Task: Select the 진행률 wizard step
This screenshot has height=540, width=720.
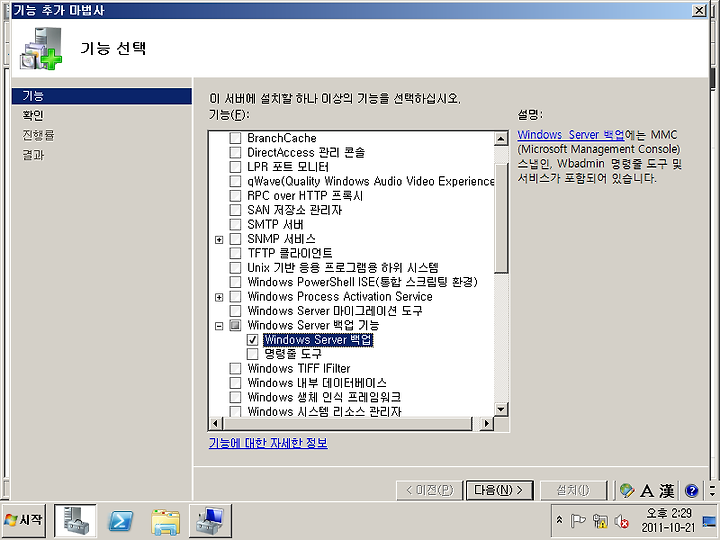Action: tap(38, 135)
